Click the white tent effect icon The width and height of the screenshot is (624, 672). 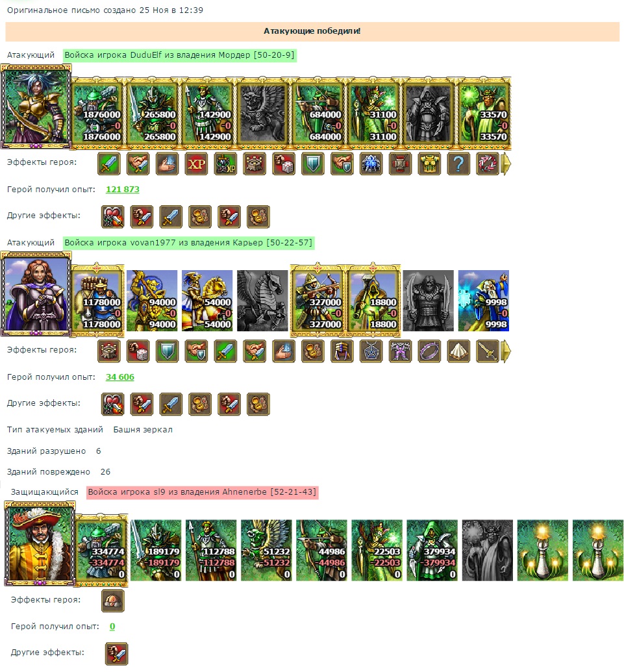(458, 351)
